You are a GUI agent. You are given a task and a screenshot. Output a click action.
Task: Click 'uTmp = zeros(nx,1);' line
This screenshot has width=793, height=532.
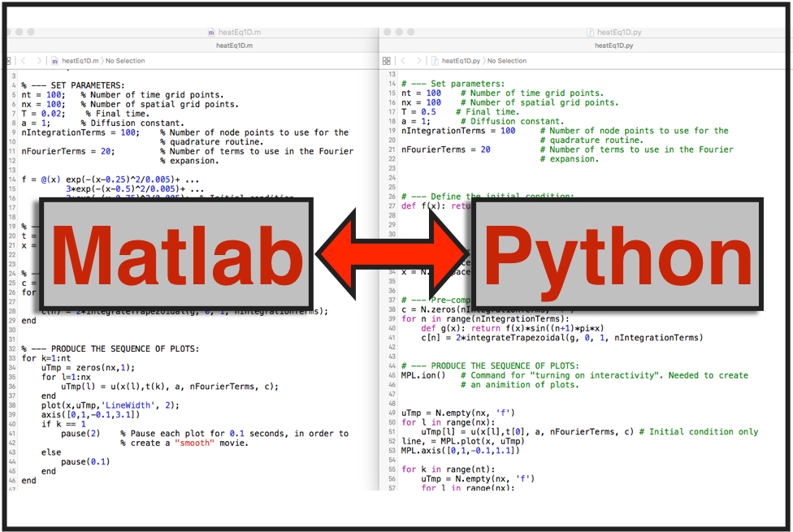[x=88, y=368]
